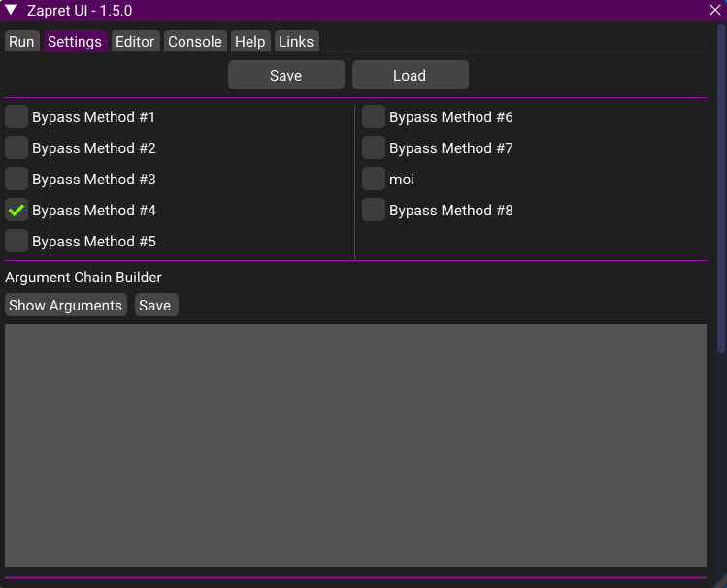
Task: Click the Zapret UI - 1.5.0 title
Action: pyautogui.click(x=80, y=11)
